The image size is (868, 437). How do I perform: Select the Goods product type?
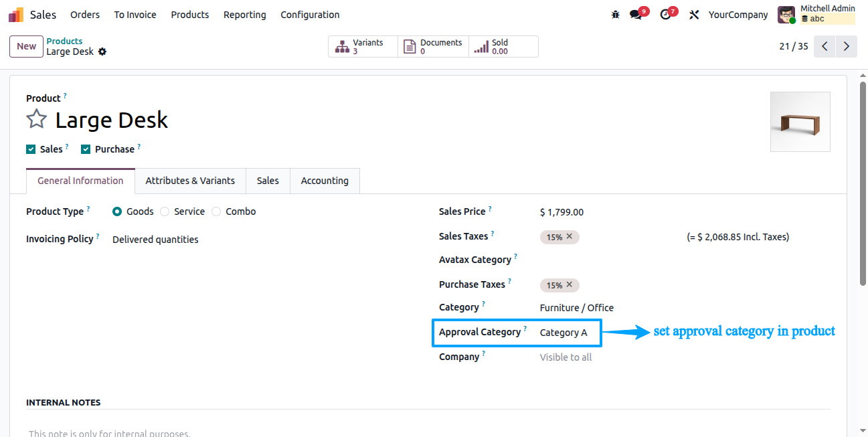click(117, 211)
